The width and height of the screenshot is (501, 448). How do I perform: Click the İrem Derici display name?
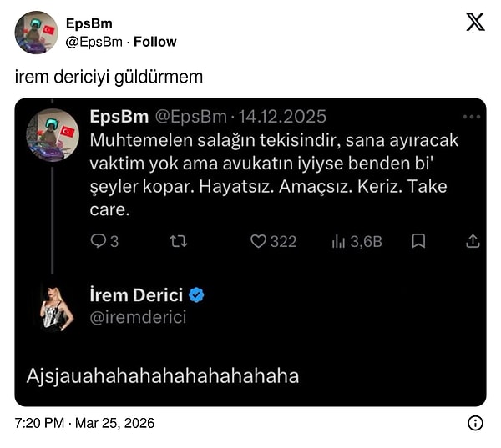pos(136,294)
